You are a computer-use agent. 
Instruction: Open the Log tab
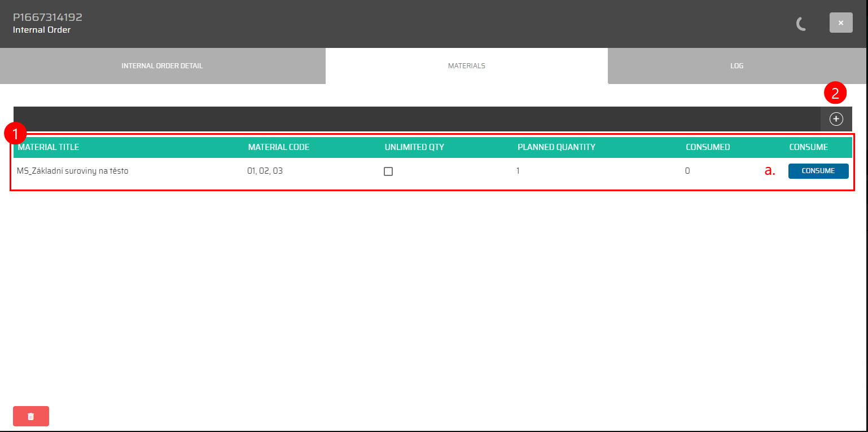coord(737,66)
